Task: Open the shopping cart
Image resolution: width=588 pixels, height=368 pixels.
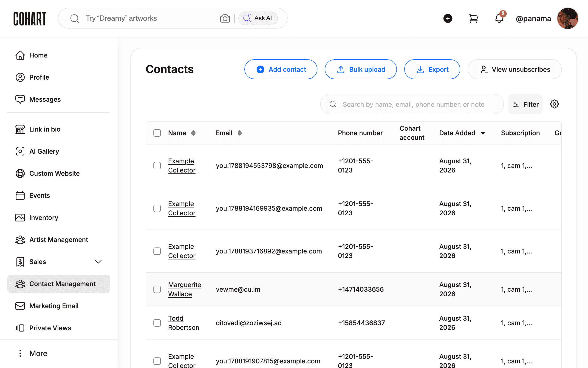Action: pos(473,18)
